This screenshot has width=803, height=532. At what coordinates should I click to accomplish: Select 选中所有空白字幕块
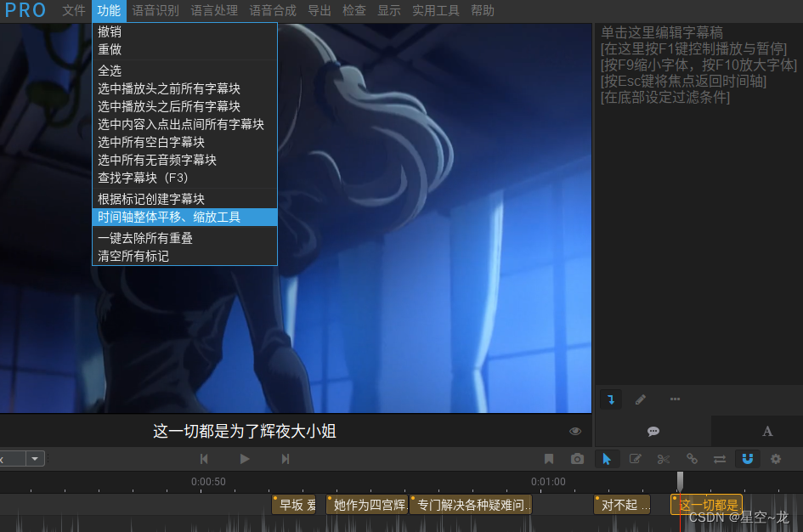184,142
